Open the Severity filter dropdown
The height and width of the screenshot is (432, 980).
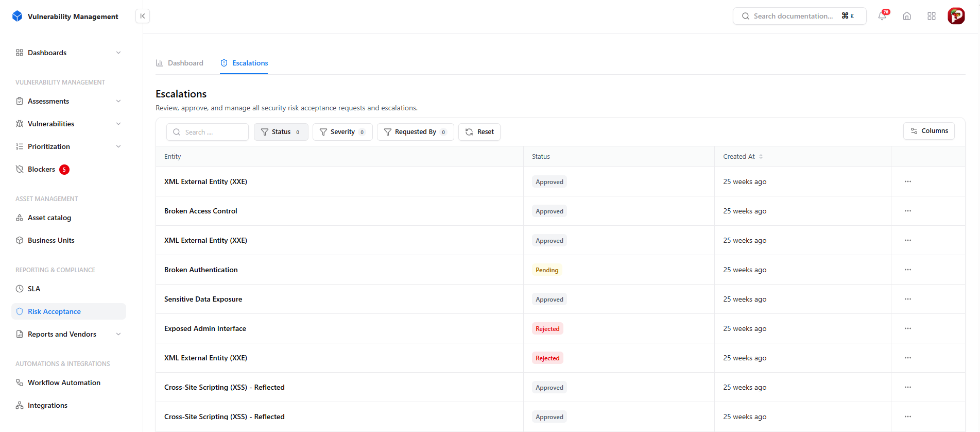pyautogui.click(x=342, y=132)
